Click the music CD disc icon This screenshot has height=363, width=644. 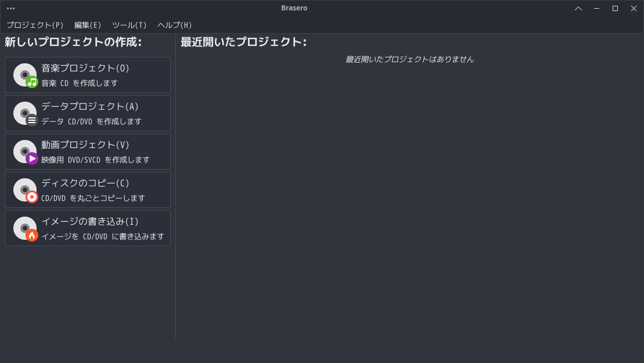[25, 76]
